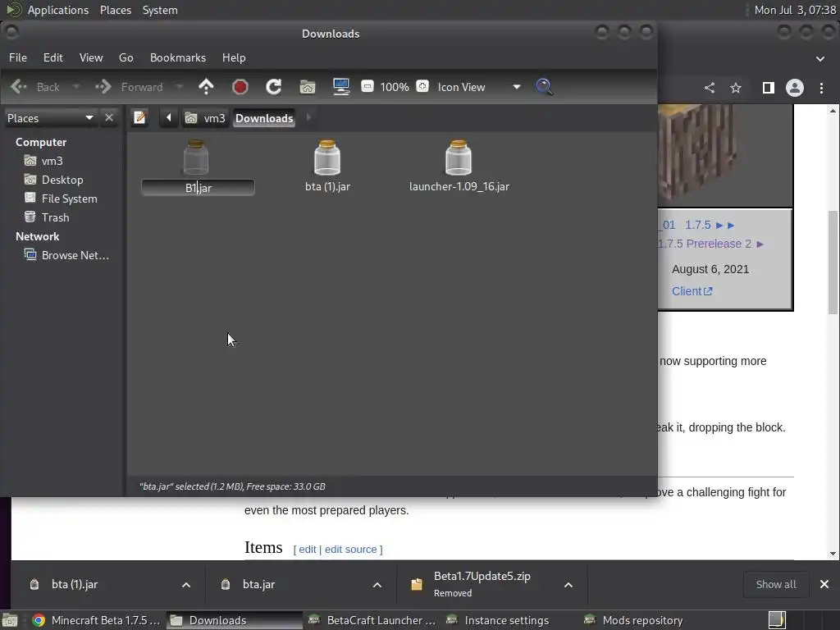Expand bta.jar download options chevron
This screenshot has height=630, width=840.
point(377,584)
